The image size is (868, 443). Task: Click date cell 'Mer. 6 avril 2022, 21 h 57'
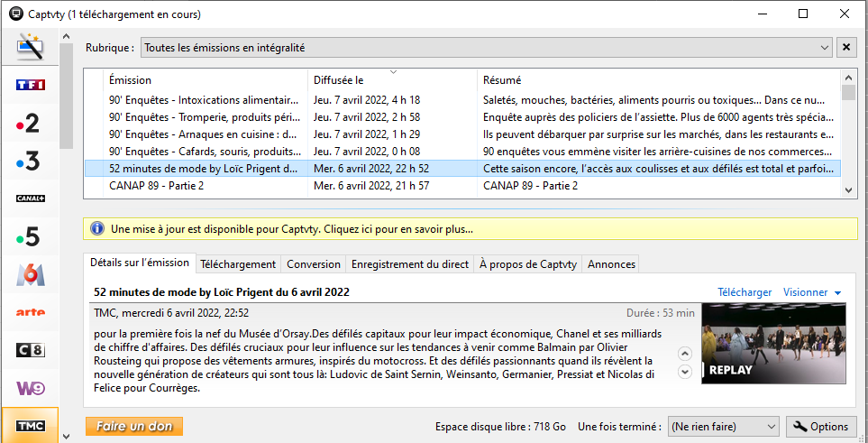point(371,186)
